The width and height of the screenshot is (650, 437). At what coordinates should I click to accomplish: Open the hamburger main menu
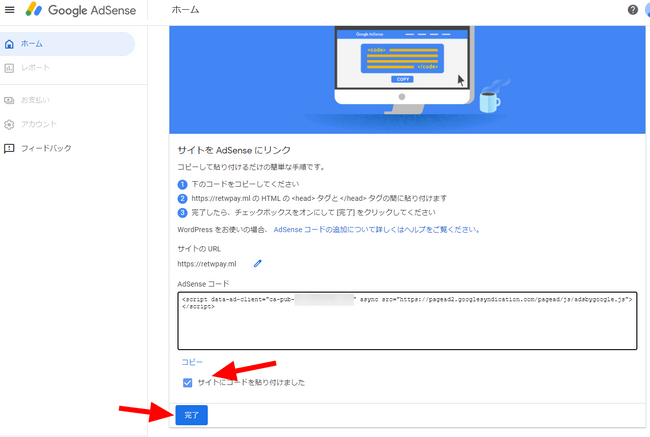(10, 10)
